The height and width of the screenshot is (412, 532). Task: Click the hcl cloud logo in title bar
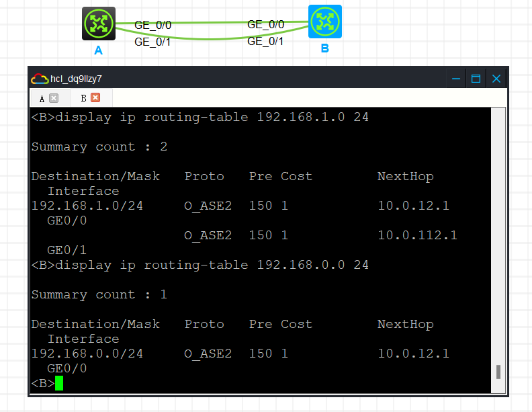coord(40,79)
